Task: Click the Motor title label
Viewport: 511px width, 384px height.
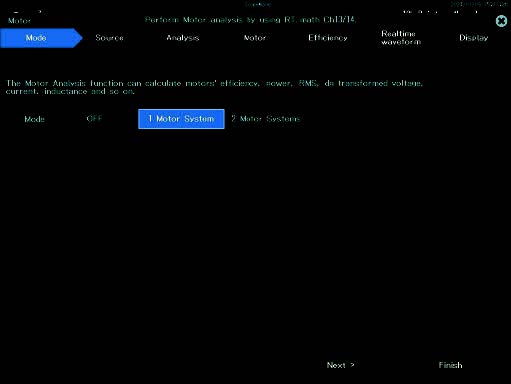Action: point(19,21)
